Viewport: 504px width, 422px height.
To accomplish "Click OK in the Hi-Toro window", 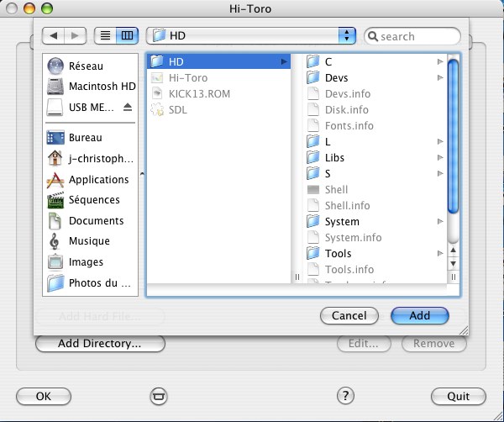I will pyautogui.click(x=44, y=396).
